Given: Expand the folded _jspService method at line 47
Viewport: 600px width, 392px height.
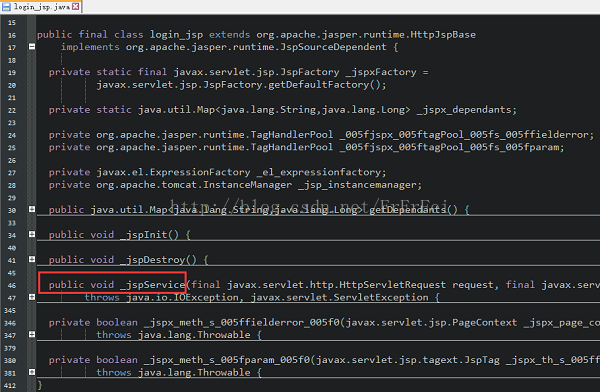Looking at the screenshot, I should 32,297.
